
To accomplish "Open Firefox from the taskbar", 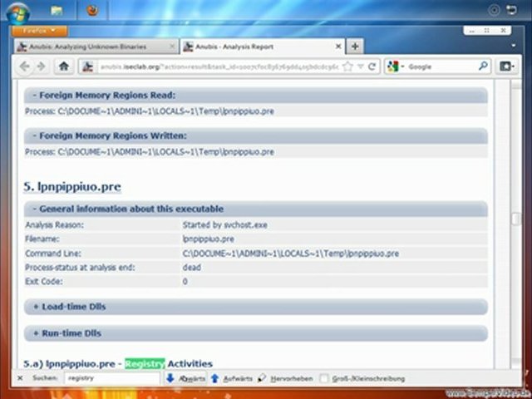I will [x=91, y=12].
